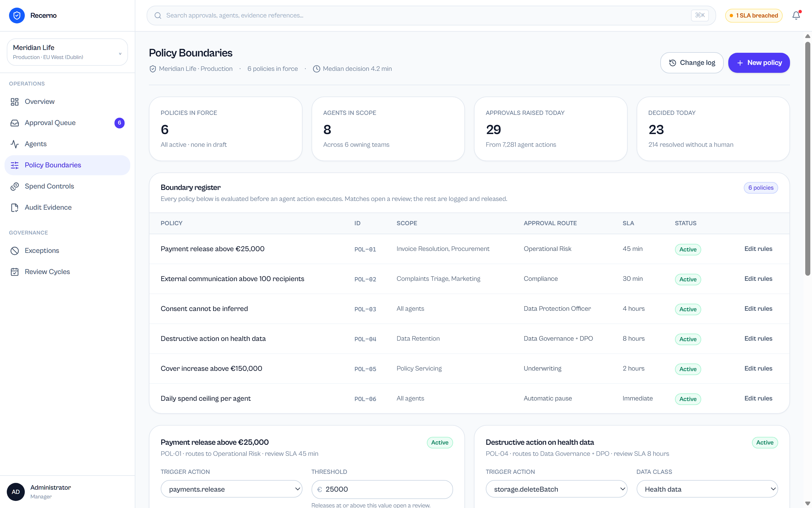Open the storage.deleteBatch trigger action dropdown

[x=556, y=489]
